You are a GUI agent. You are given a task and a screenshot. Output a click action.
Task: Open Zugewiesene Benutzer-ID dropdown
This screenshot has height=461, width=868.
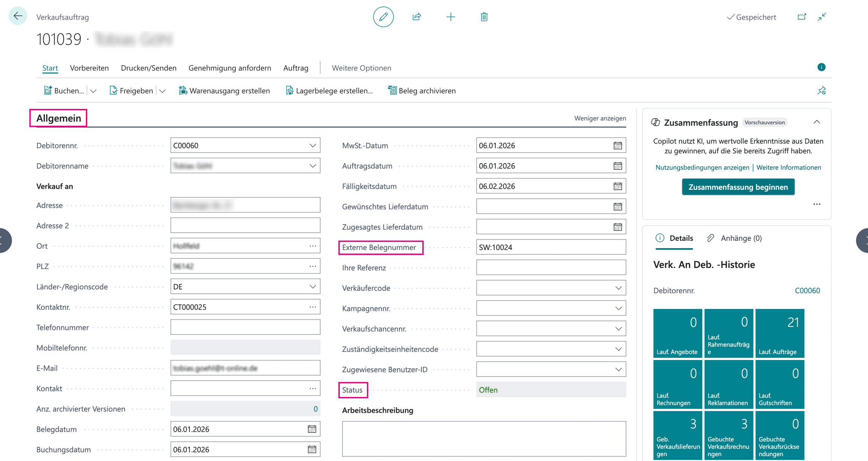(x=618, y=369)
